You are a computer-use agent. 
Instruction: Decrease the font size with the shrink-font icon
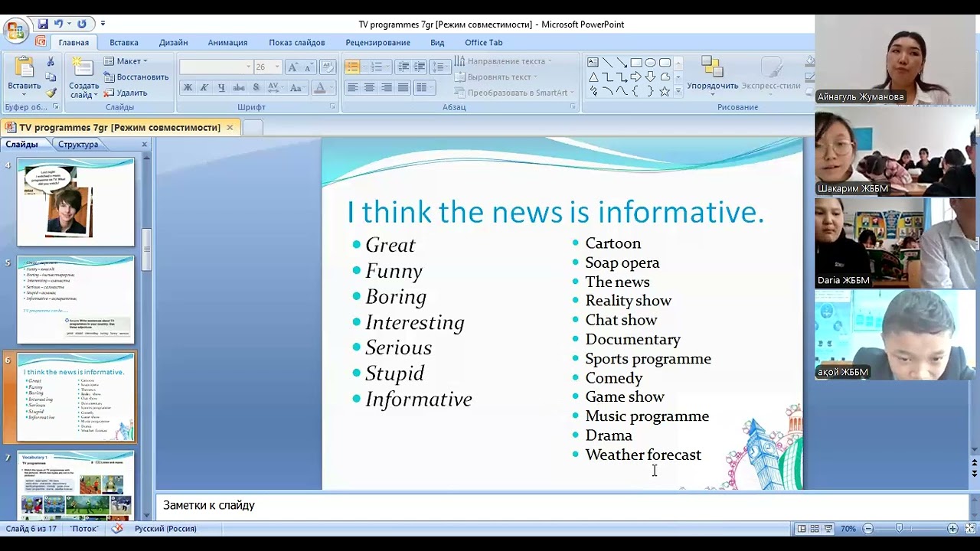(x=308, y=67)
